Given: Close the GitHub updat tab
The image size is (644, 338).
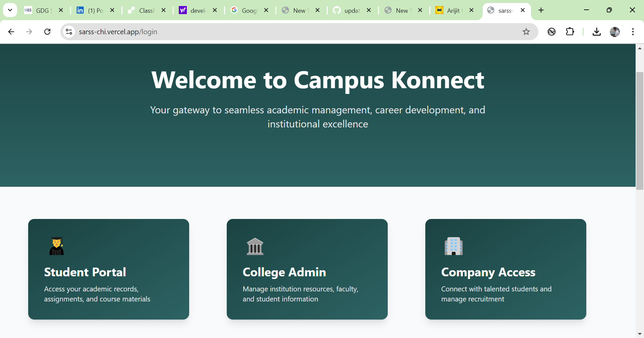Looking at the screenshot, I should [369, 10].
